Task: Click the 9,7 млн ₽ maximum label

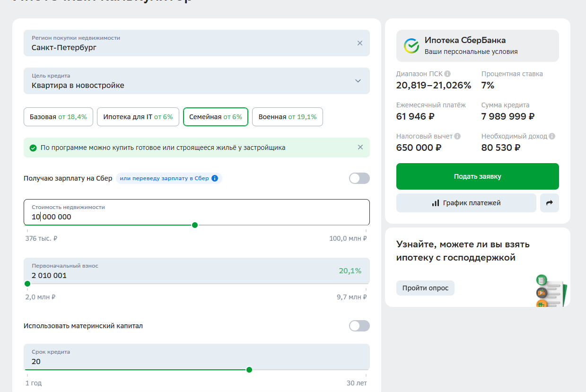Action: (x=351, y=297)
